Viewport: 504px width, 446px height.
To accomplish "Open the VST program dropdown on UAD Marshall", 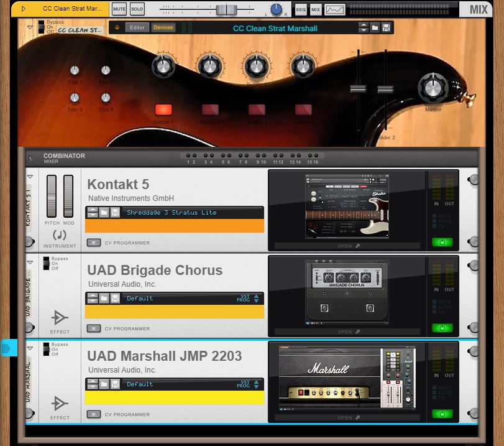I will click(x=256, y=384).
